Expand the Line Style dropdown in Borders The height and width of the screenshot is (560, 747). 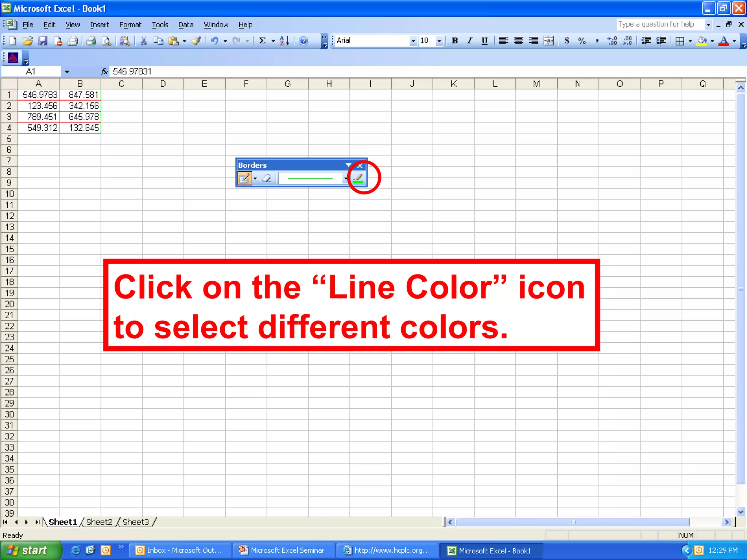pyautogui.click(x=345, y=179)
